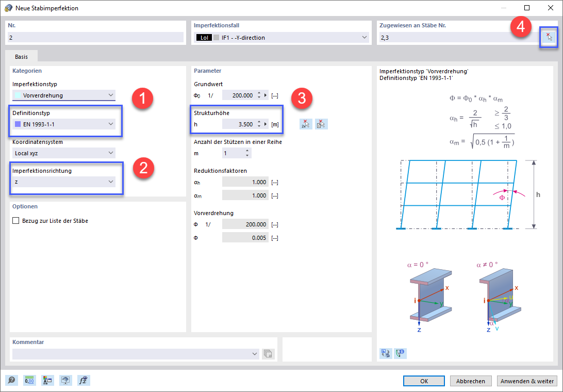Viewport: 563px width, 392px height.
Task: Click the stepper arrows of Strukturhöhe h
Action: pos(259,124)
